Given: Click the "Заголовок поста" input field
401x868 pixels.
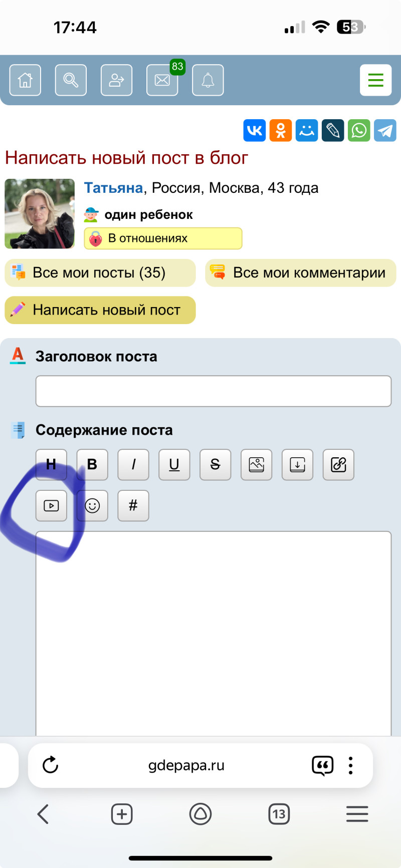Looking at the screenshot, I should pyautogui.click(x=213, y=391).
